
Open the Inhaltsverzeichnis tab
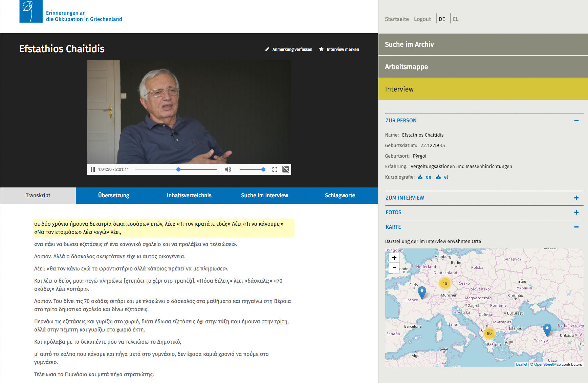tap(189, 196)
